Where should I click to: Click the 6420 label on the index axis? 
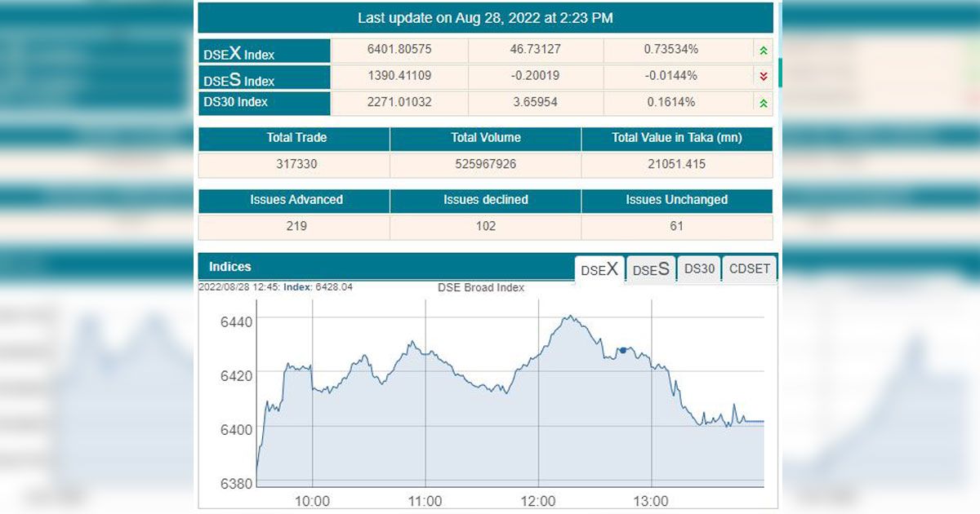[237, 375]
